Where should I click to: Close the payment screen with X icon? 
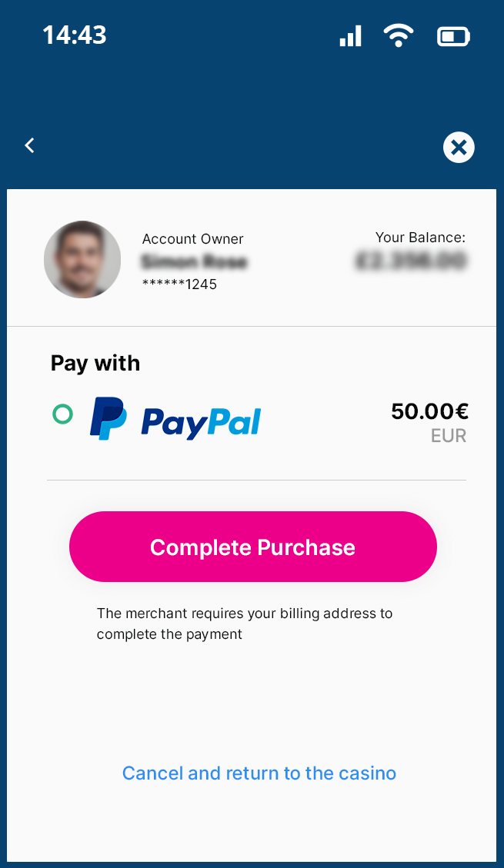(459, 148)
